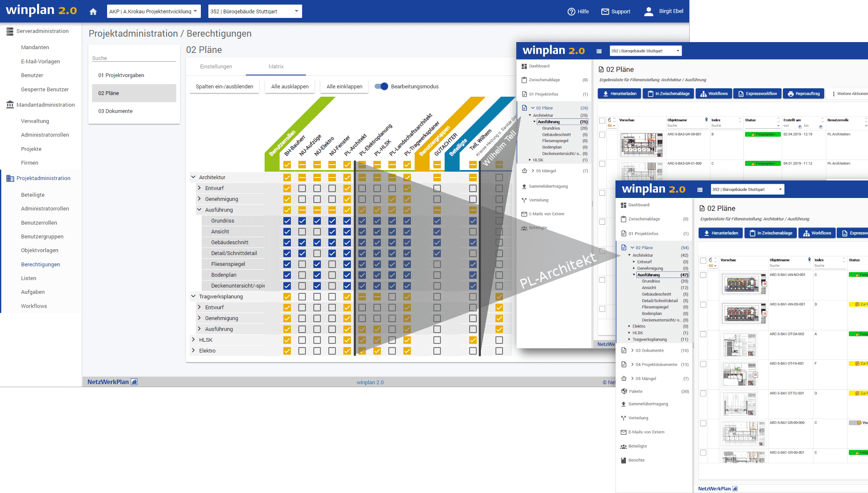Toggle NU-Aufzüge checkbox in Ansicht row
Image resolution: width=868 pixels, height=493 pixels.
[x=302, y=232]
